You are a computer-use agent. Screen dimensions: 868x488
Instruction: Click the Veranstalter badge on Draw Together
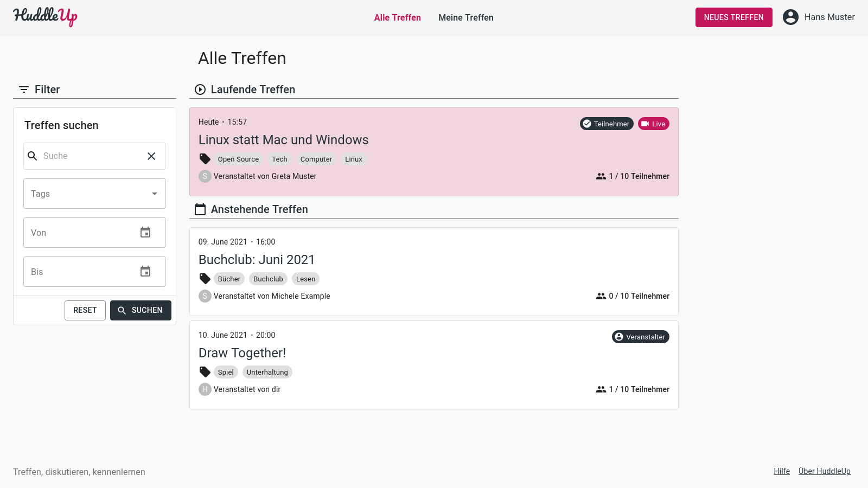640,337
